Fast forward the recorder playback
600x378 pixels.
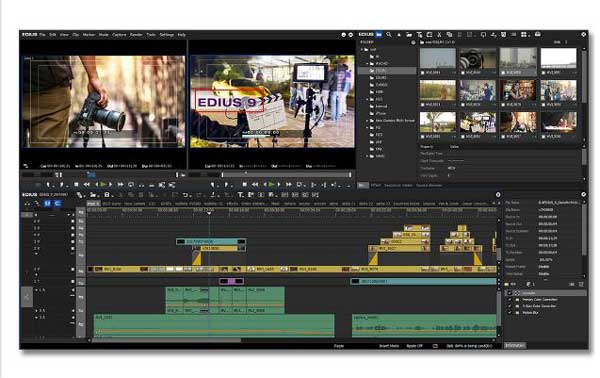point(289,184)
